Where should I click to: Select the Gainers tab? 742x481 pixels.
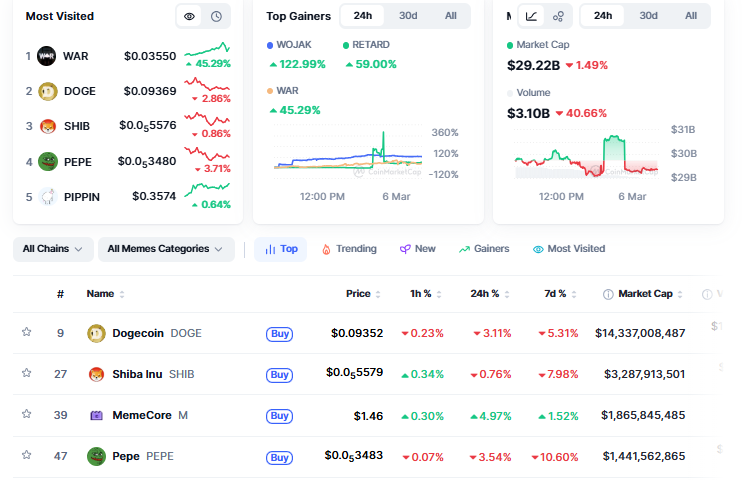pyautogui.click(x=484, y=249)
